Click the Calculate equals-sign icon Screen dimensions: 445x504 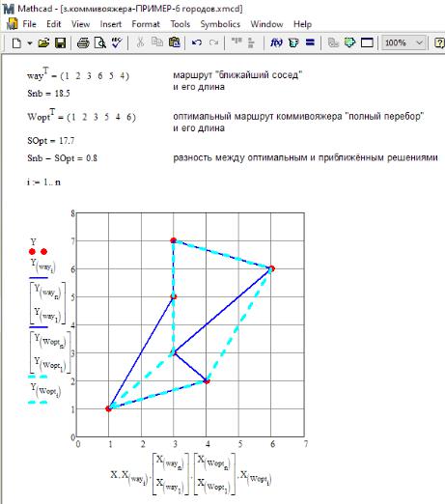pos(310,42)
